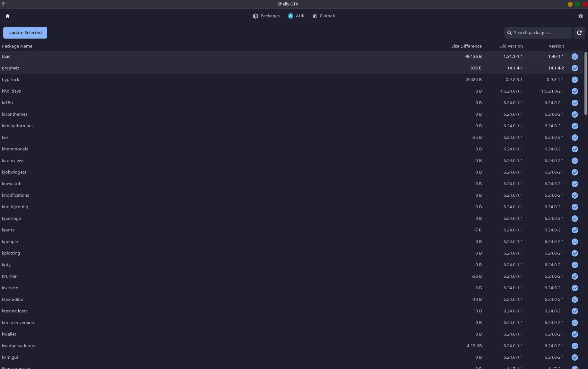Click graphviz new version 14.1.4-2
This screenshot has width=588, height=369.
coord(556,68)
